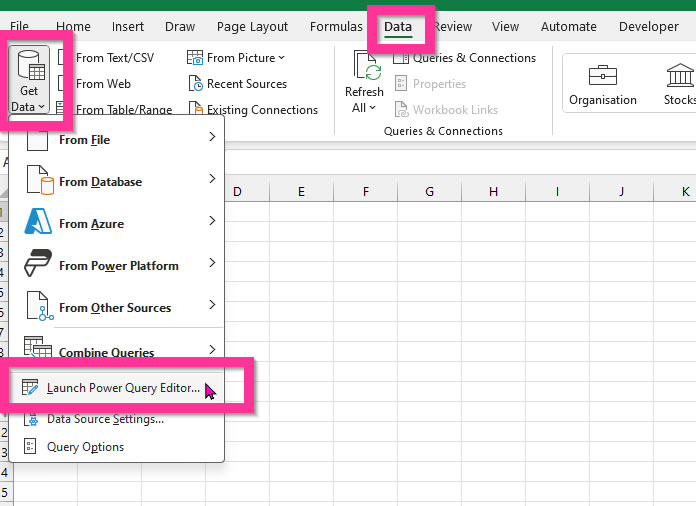The width and height of the screenshot is (696, 506).
Task: Click the Existing Connections icon
Action: coord(195,108)
